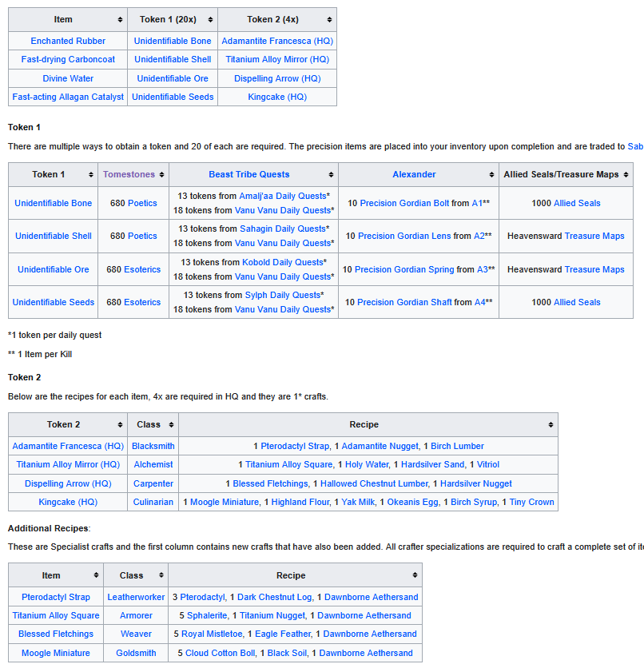Open the Alexander header link
This screenshot has width=644, height=672.
tap(414, 174)
